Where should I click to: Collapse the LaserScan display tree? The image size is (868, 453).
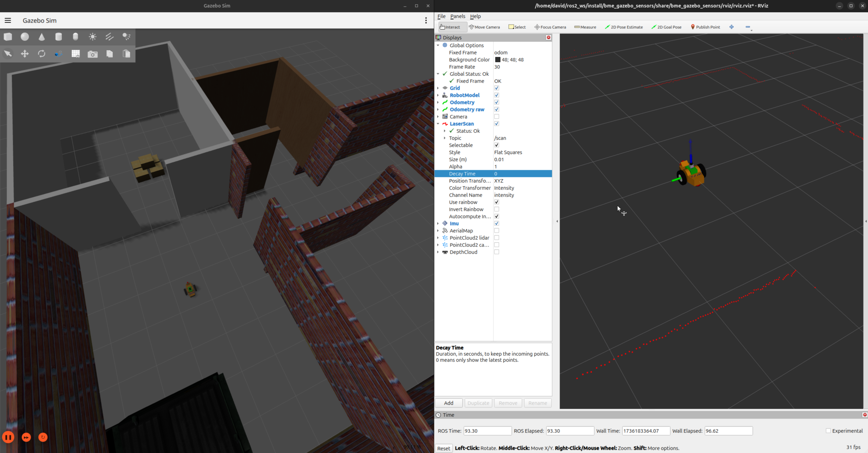click(438, 124)
